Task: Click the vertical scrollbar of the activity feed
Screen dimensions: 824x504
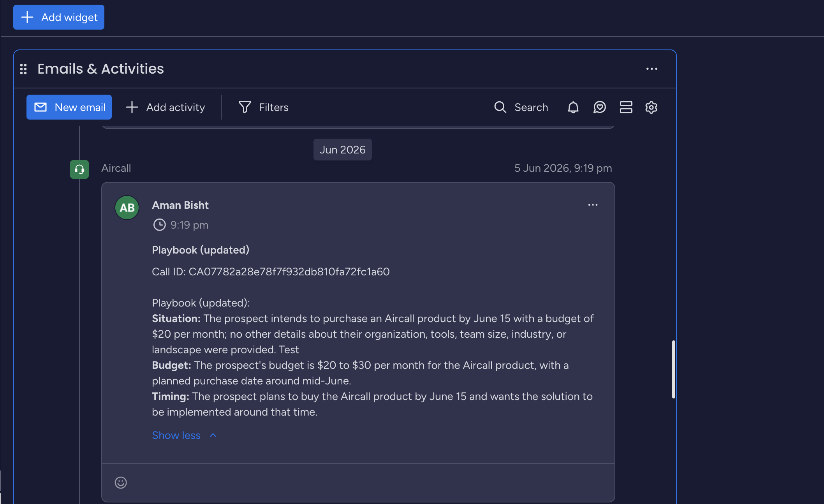Action: coord(673,369)
